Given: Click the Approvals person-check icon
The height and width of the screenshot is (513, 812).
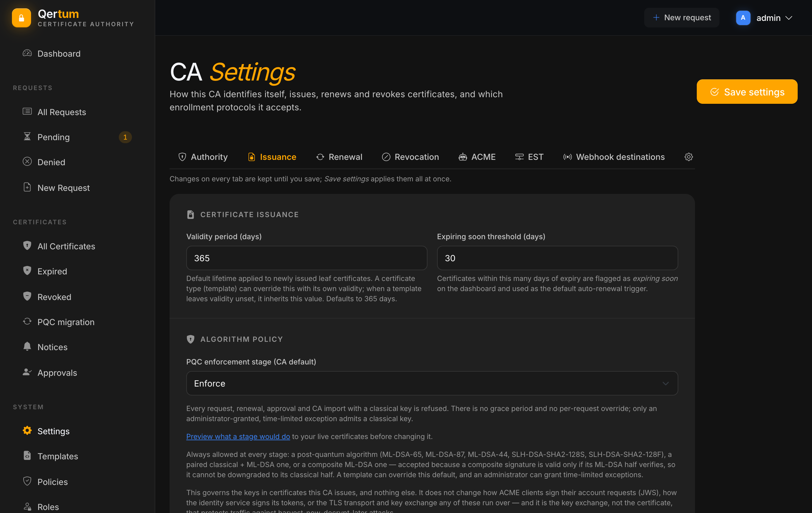Looking at the screenshot, I should coord(27,372).
